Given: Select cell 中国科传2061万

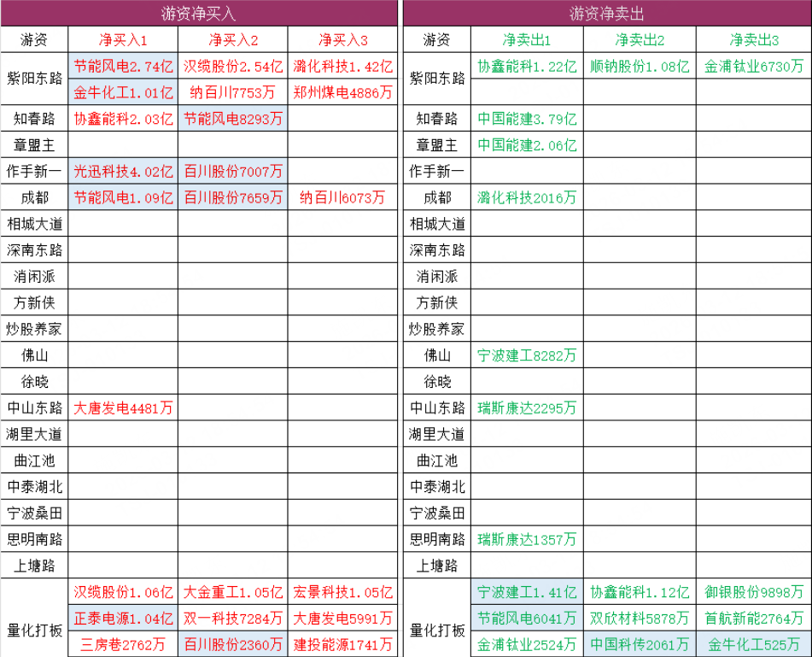Looking at the screenshot, I should tap(640, 644).
